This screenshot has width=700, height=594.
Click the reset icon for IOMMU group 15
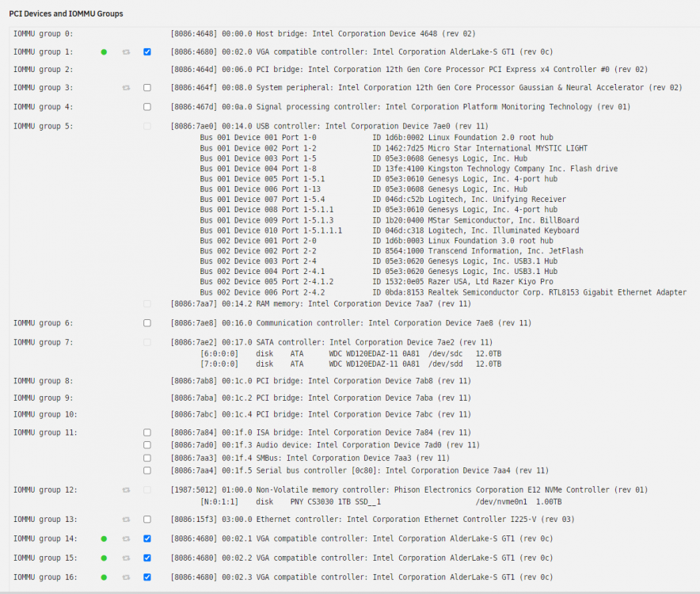click(x=127, y=558)
